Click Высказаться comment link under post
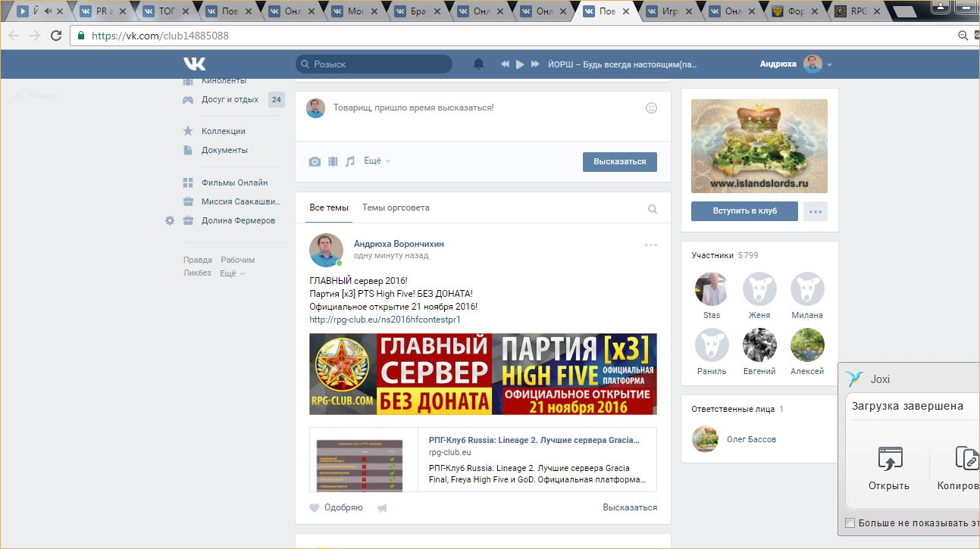980x549 pixels. pos(630,507)
